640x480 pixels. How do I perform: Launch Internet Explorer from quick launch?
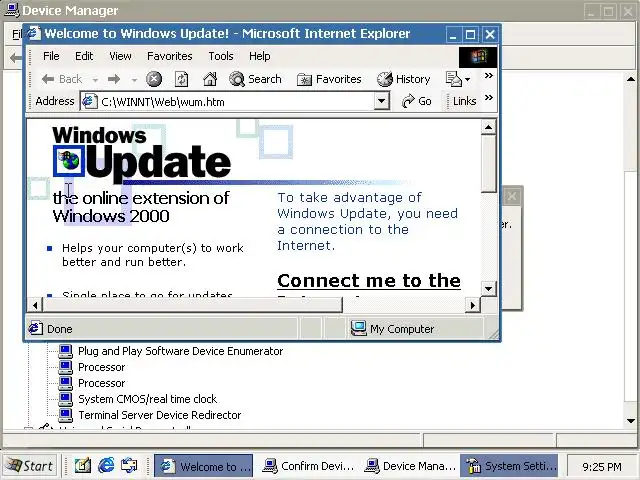[x=106, y=465]
